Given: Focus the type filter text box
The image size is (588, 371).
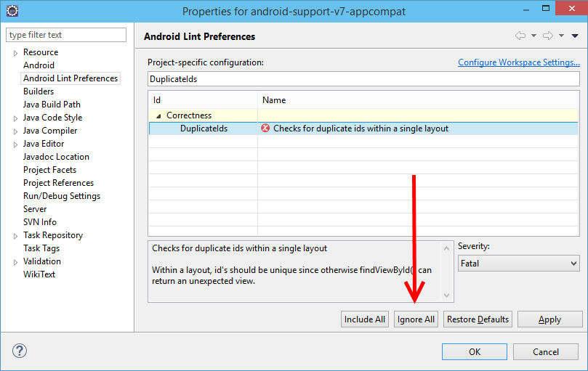Looking at the screenshot, I should click(x=66, y=35).
